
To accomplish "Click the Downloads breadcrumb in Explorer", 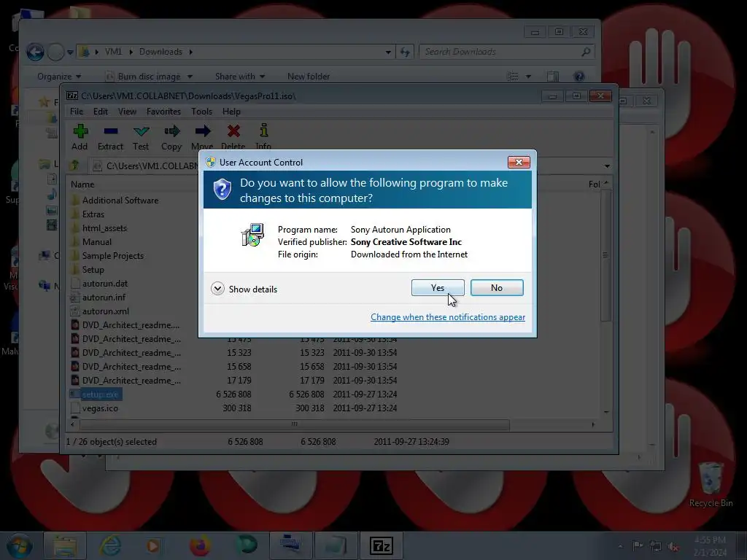I will click(x=160, y=52).
